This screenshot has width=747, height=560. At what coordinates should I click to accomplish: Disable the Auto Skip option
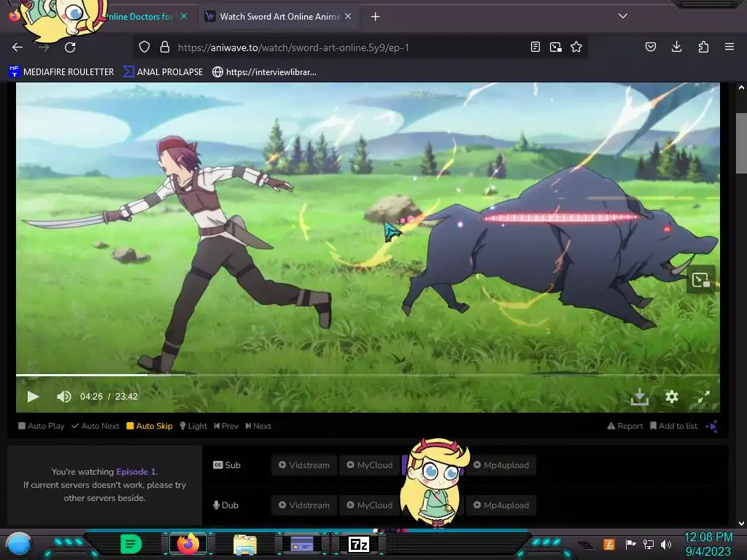[x=149, y=426]
